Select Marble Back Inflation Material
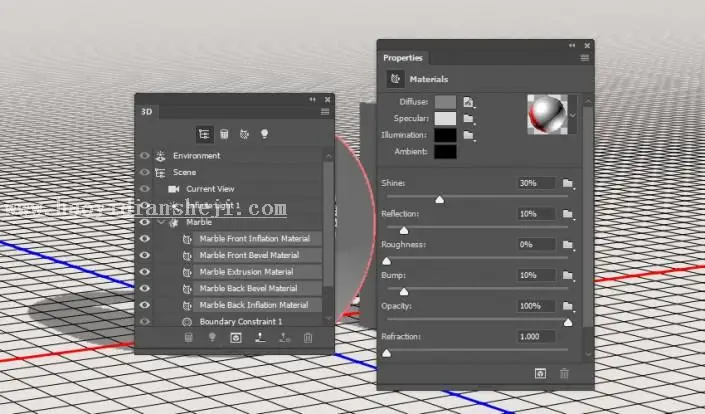 pos(257,305)
